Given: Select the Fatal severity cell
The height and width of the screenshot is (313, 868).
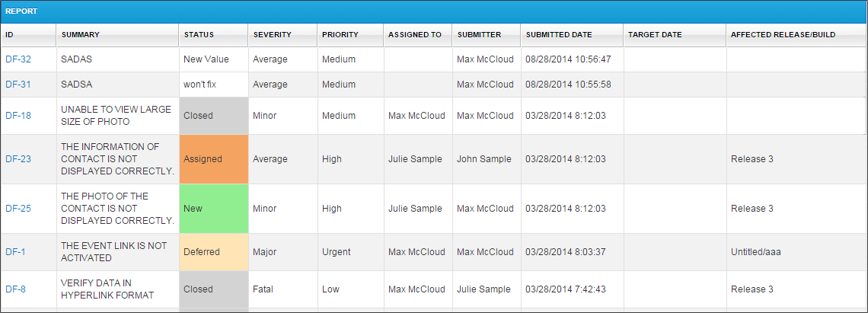Looking at the screenshot, I should [x=263, y=289].
